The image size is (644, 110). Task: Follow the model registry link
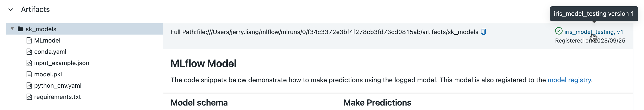click(x=569, y=80)
